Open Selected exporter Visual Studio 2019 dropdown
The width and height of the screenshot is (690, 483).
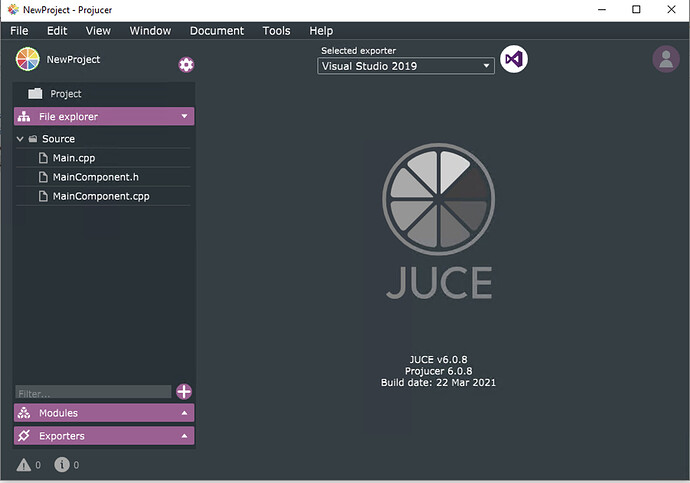[406, 66]
